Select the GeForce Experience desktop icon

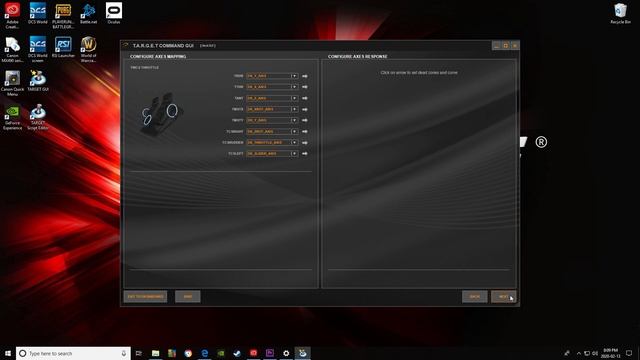(12, 117)
